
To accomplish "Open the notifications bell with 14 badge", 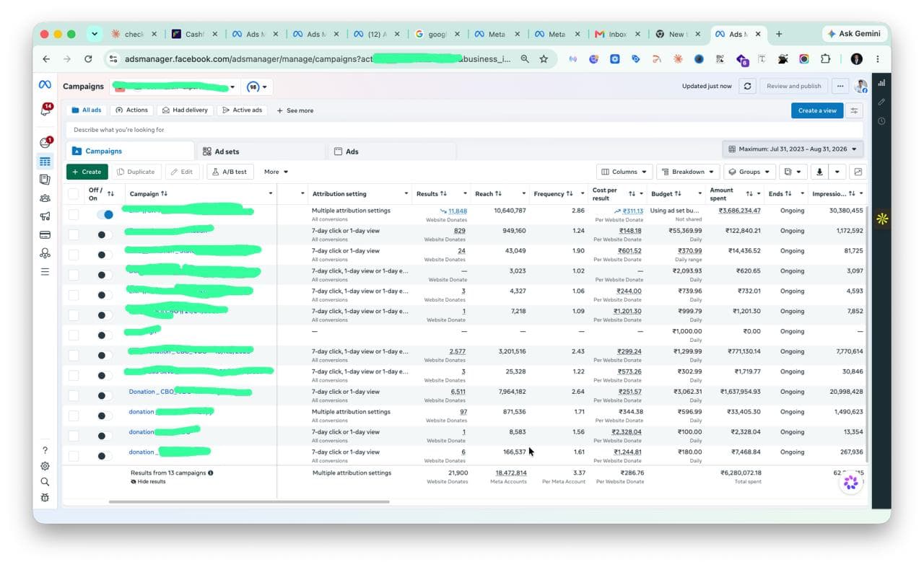I will [45, 110].
